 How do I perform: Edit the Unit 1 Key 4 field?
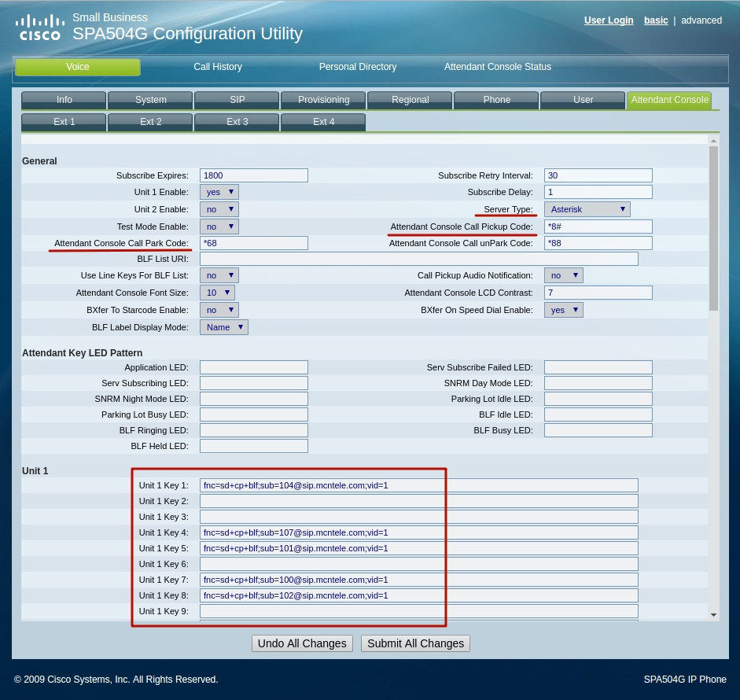(419, 533)
